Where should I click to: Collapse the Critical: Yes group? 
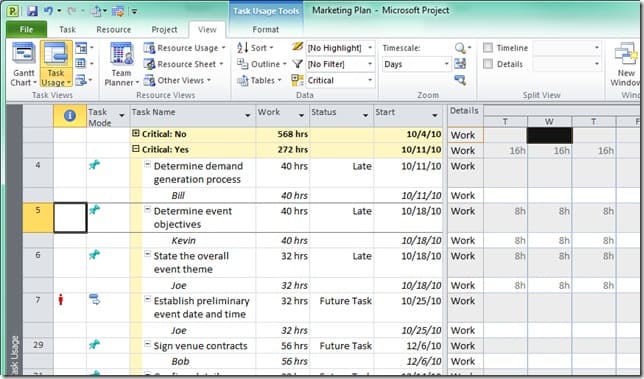pos(136,149)
